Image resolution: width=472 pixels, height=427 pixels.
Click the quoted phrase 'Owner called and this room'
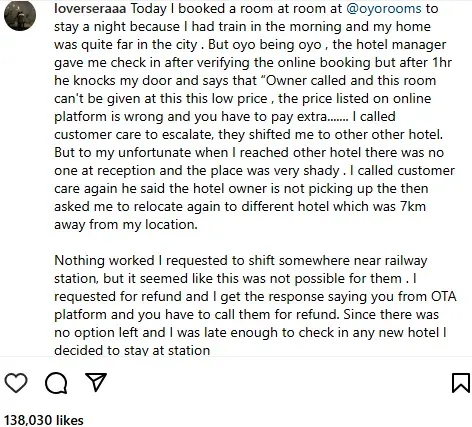(347, 80)
